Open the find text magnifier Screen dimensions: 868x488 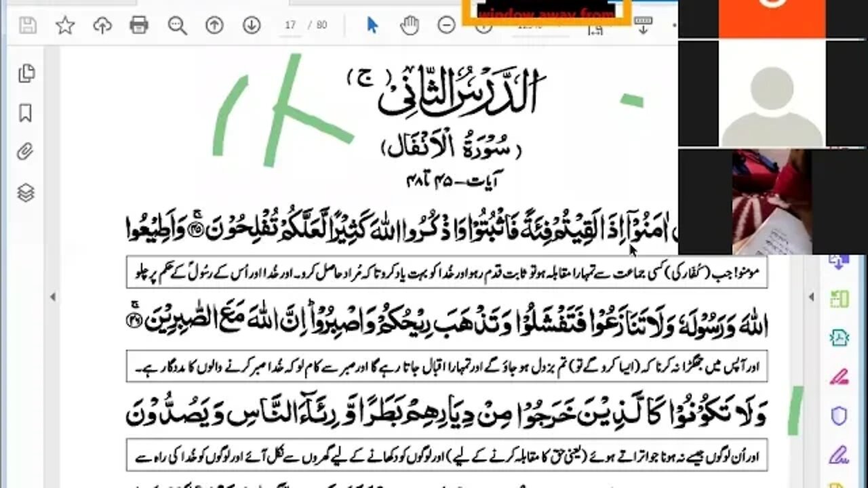[x=177, y=26]
